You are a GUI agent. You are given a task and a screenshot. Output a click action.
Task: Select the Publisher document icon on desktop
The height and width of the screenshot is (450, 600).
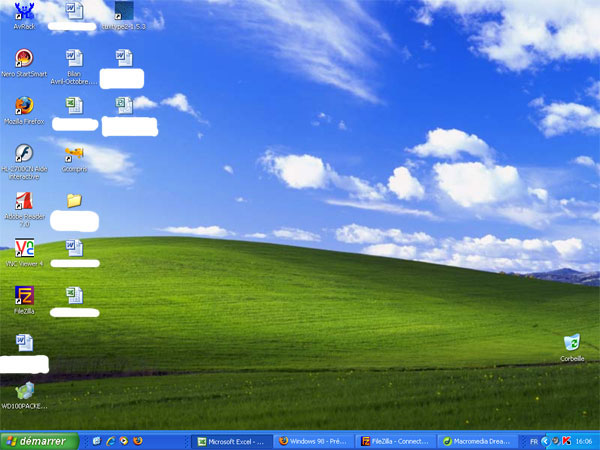[124, 106]
